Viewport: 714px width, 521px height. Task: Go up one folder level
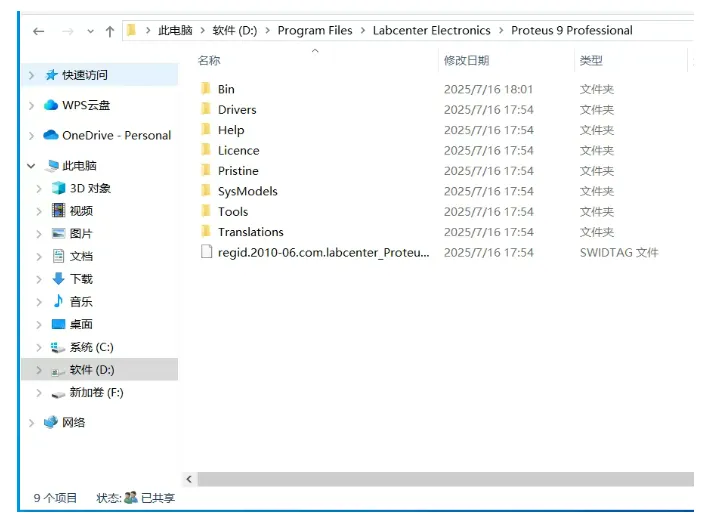[x=110, y=31]
